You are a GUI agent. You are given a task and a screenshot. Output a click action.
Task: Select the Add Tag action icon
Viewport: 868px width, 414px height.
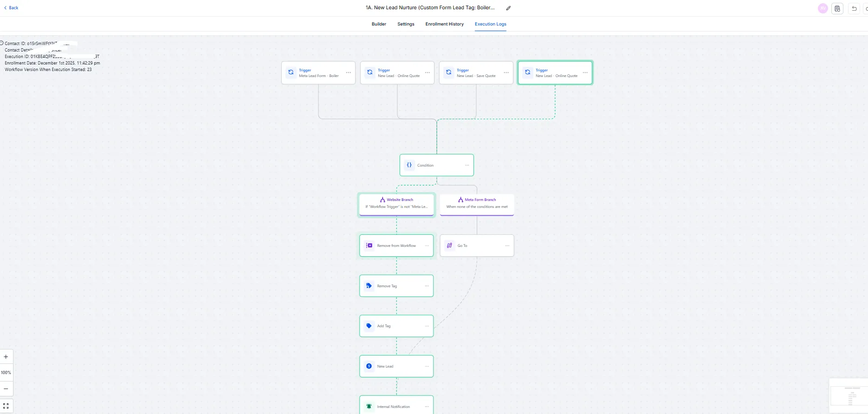(369, 326)
